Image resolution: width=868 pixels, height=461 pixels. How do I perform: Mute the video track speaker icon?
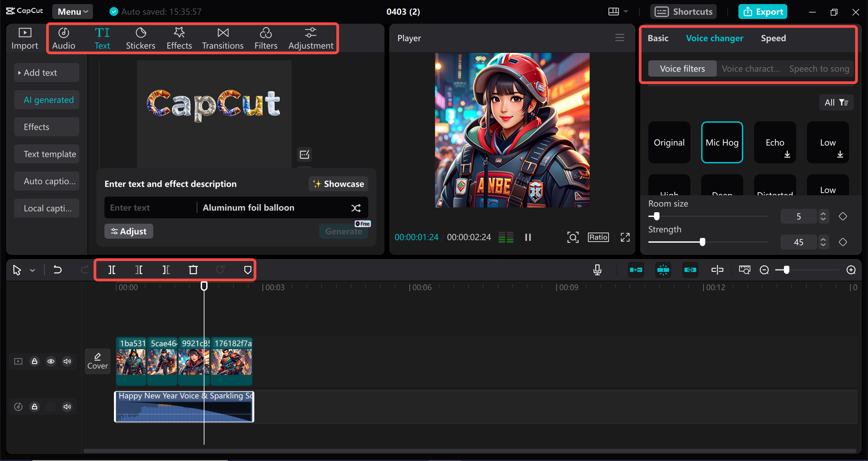tap(67, 361)
